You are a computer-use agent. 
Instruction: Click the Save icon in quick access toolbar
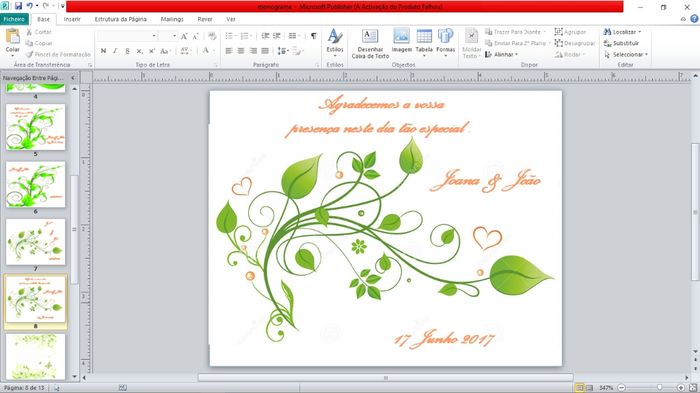18,6
